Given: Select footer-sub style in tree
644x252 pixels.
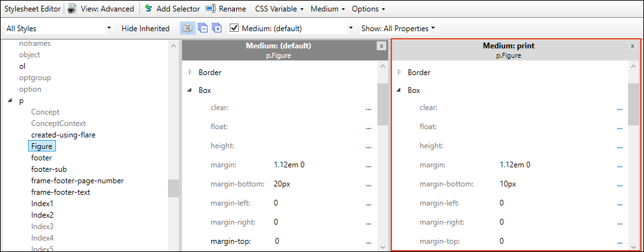Looking at the screenshot, I should pos(49,169).
